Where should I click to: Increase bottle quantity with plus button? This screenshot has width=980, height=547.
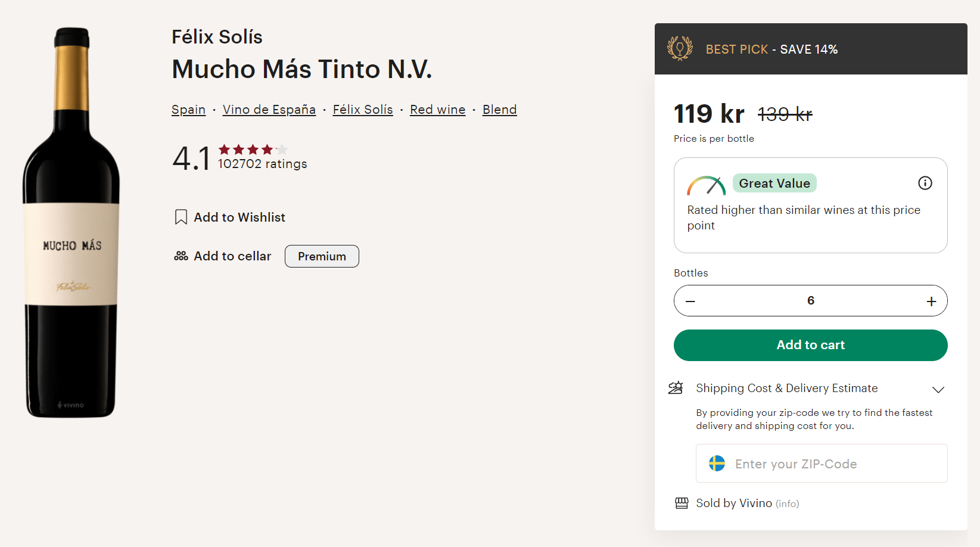pyautogui.click(x=931, y=302)
